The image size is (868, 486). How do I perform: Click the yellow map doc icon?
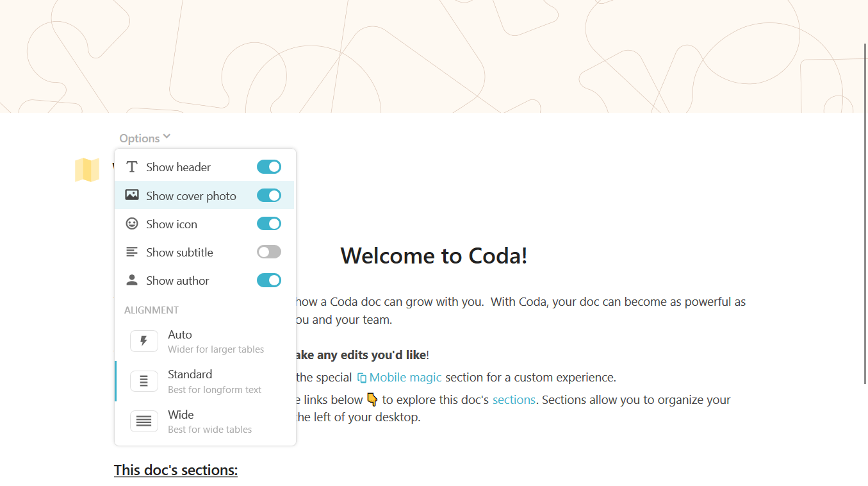coord(87,170)
